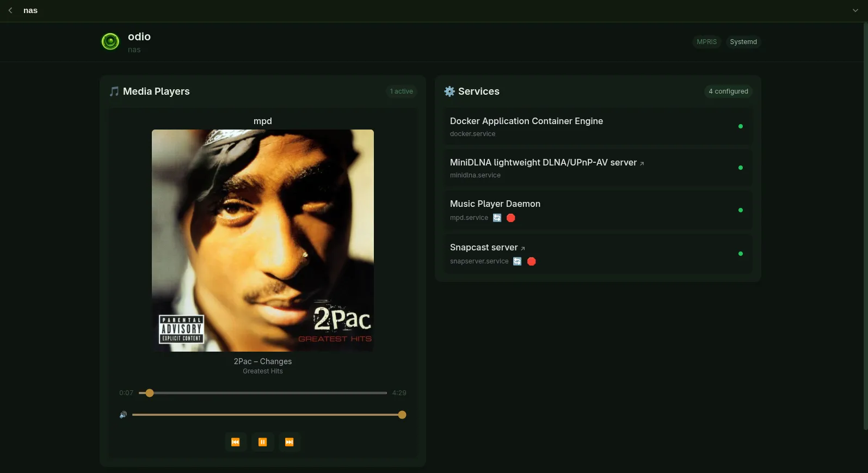Expand the top-right dropdown chevron
This screenshot has width=868, height=473.
pos(855,10)
